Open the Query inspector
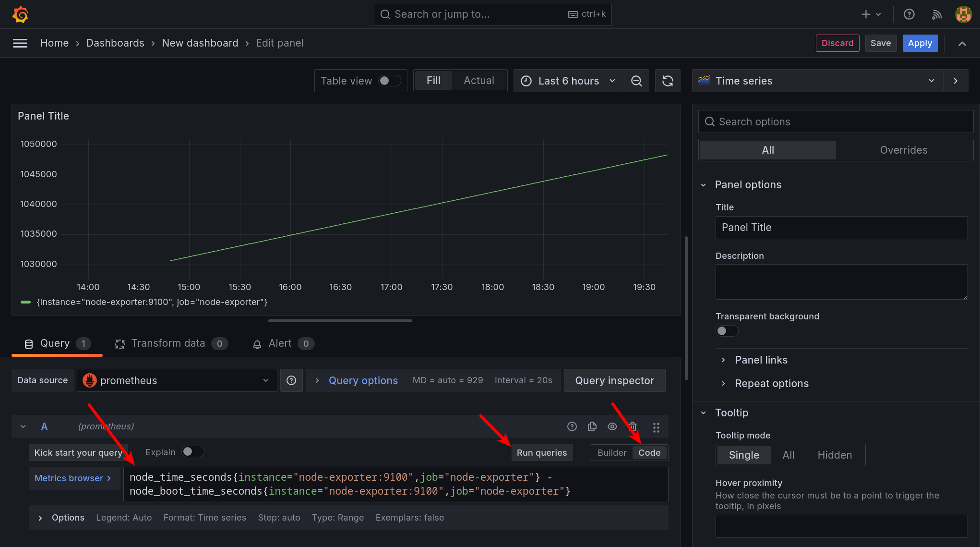This screenshot has height=547, width=980. (x=614, y=380)
